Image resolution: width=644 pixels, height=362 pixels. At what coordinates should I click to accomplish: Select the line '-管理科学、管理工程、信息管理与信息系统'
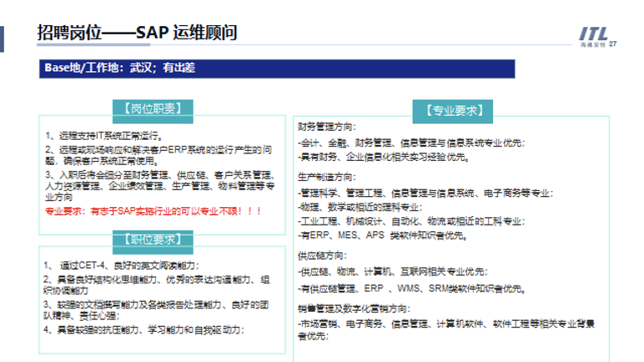(425, 193)
